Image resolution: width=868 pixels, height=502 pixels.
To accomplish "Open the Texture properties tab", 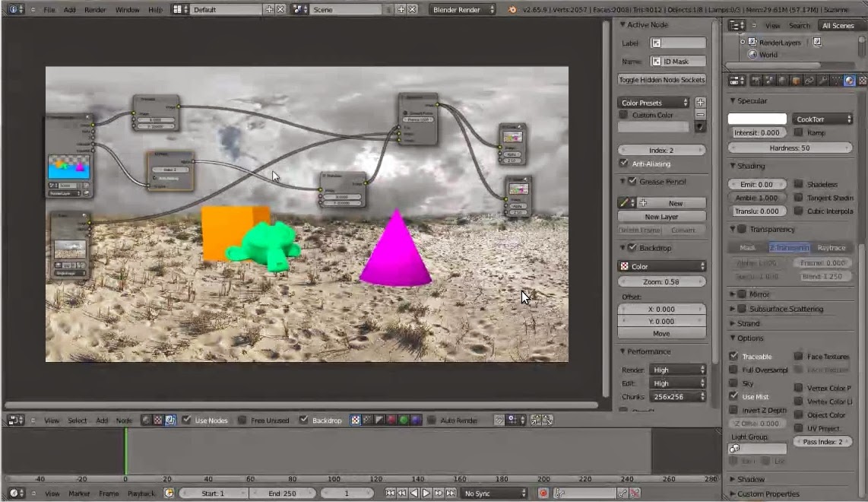I will click(x=861, y=81).
